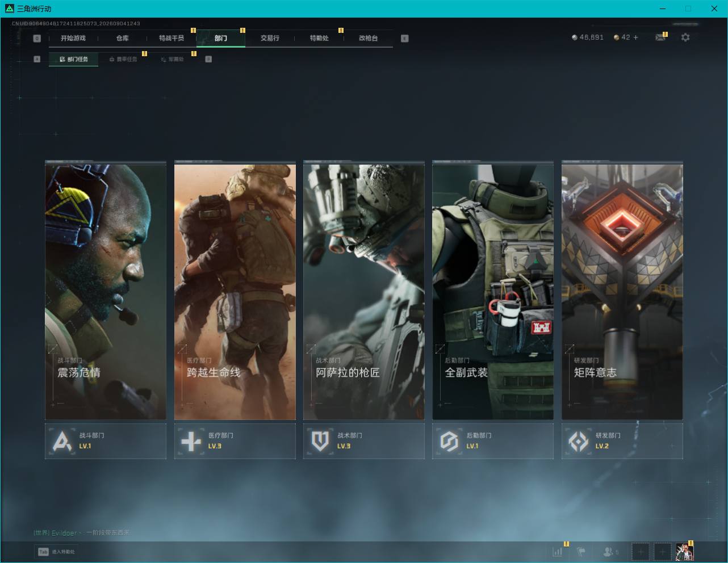Switch to the 开始游戏 tab
Image resolution: width=728 pixels, height=563 pixels.
(x=73, y=38)
